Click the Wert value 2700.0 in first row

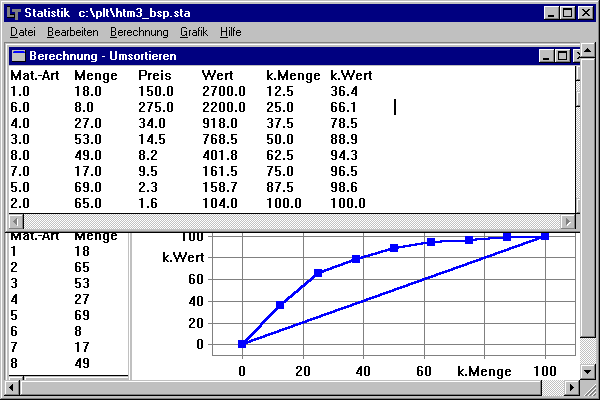pyautogui.click(x=219, y=91)
